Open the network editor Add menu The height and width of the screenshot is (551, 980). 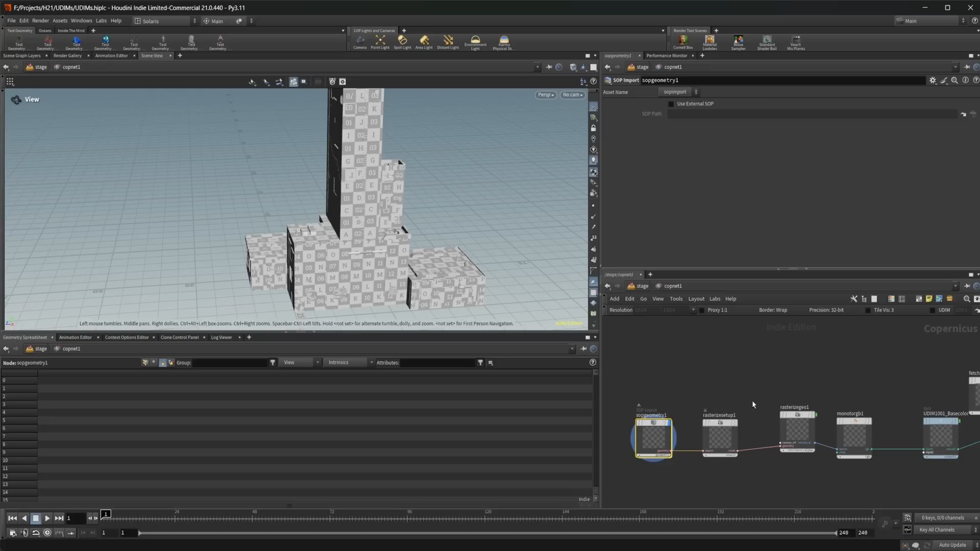[615, 299]
